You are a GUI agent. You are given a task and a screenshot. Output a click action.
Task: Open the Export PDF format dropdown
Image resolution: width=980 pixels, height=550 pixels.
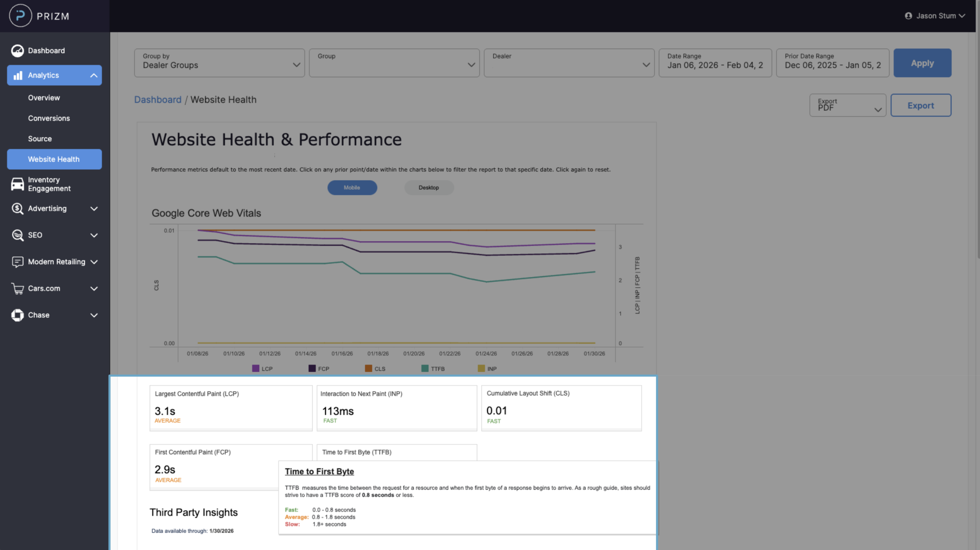coord(848,105)
